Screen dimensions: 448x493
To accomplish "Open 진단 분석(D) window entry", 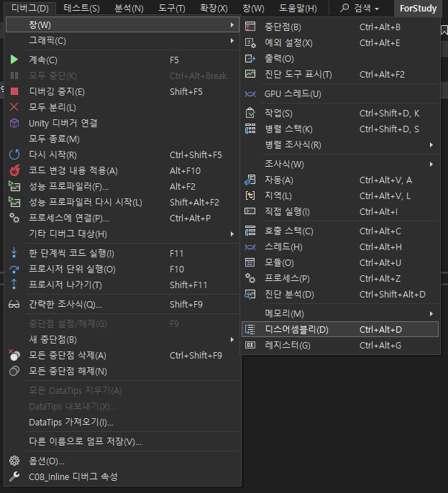I will (339, 294).
